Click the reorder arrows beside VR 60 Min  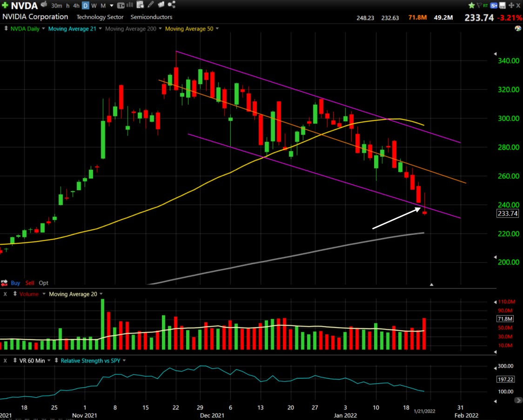(15, 360)
